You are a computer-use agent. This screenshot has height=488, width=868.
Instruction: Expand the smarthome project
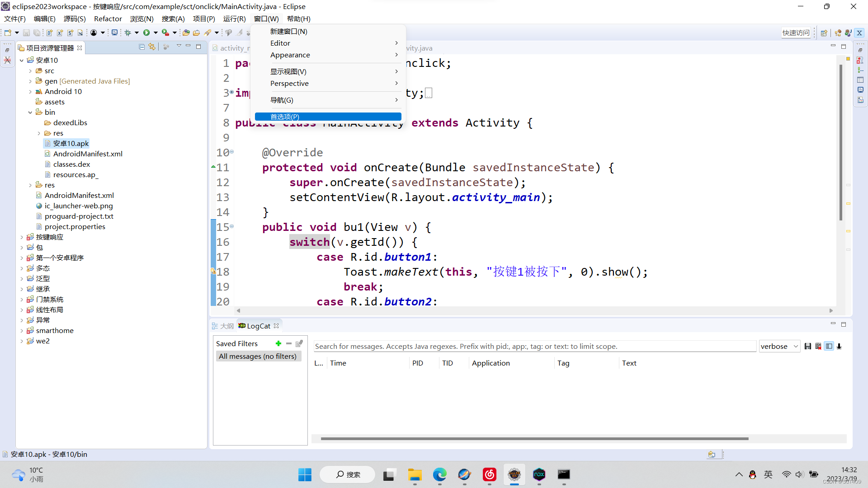pos(21,331)
